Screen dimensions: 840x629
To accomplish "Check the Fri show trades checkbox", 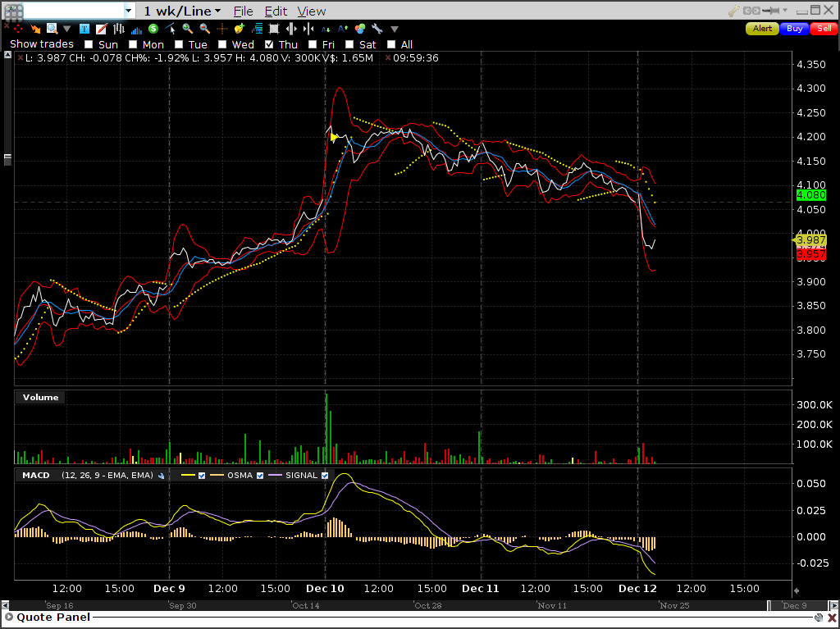I will click(x=313, y=44).
